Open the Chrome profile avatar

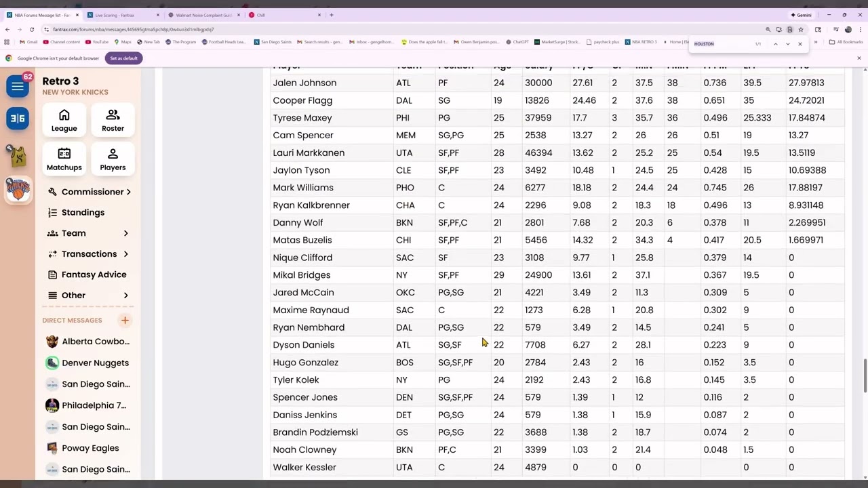[x=848, y=29]
